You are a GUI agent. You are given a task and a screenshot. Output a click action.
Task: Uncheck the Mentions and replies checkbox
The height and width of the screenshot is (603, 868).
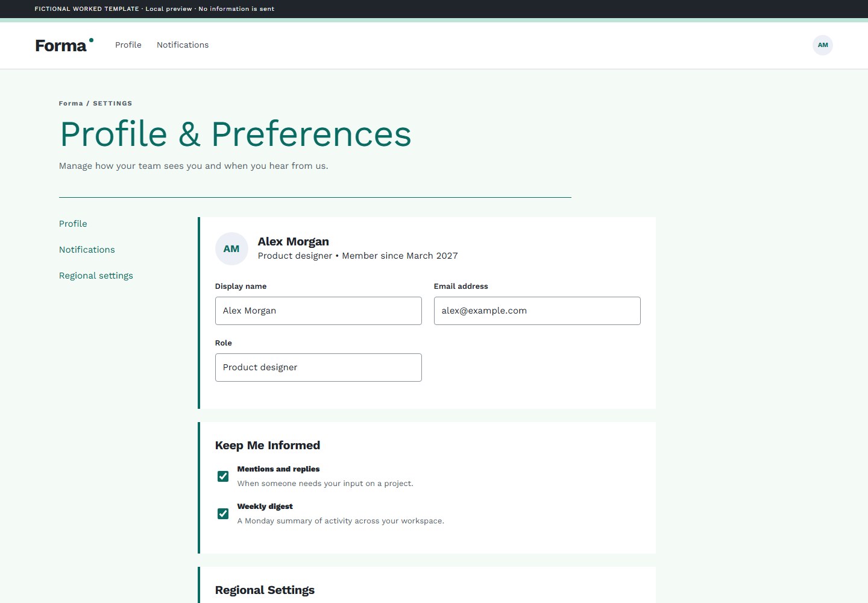pyautogui.click(x=223, y=476)
